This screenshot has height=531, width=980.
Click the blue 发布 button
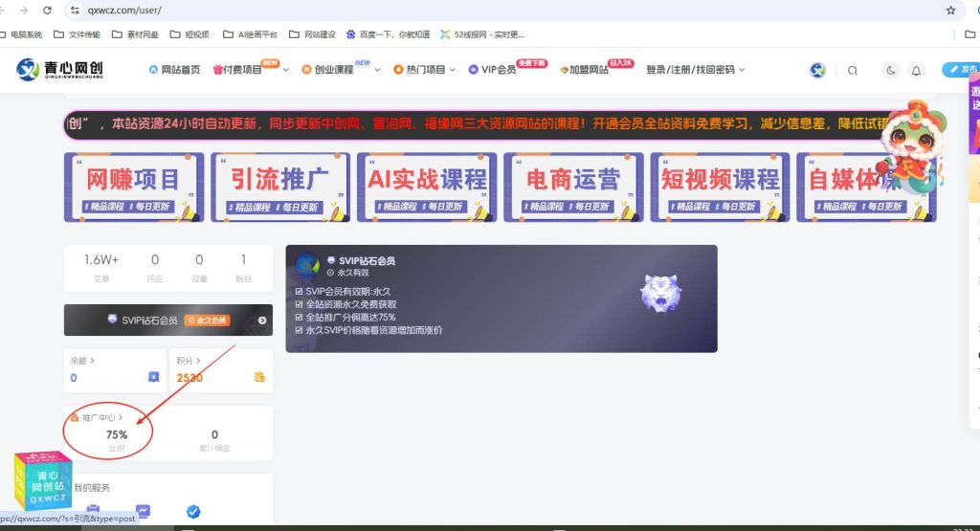click(963, 69)
